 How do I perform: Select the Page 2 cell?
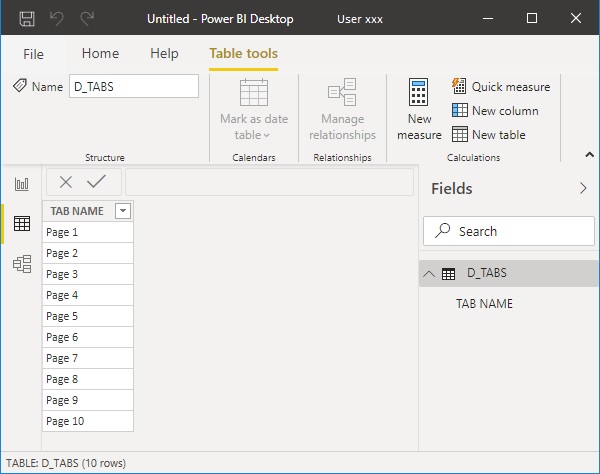coord(88,253)
